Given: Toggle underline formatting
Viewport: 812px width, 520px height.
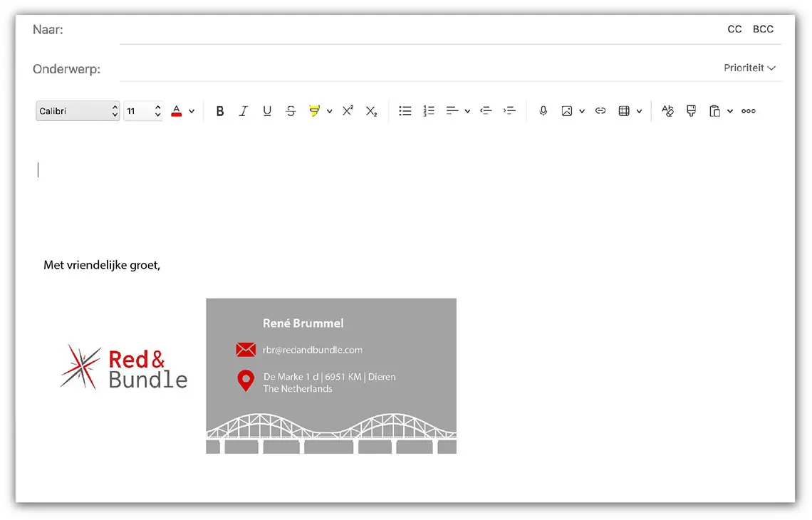Looking at the screenshot, I should coord(267,111).
